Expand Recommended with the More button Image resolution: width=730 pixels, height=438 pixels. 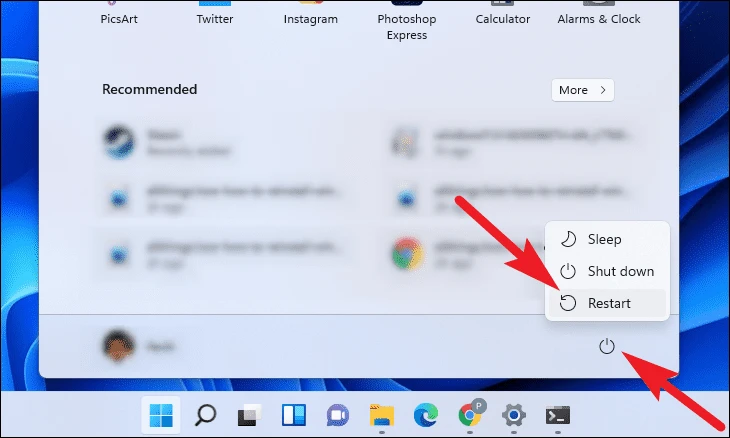click(583, 90)
